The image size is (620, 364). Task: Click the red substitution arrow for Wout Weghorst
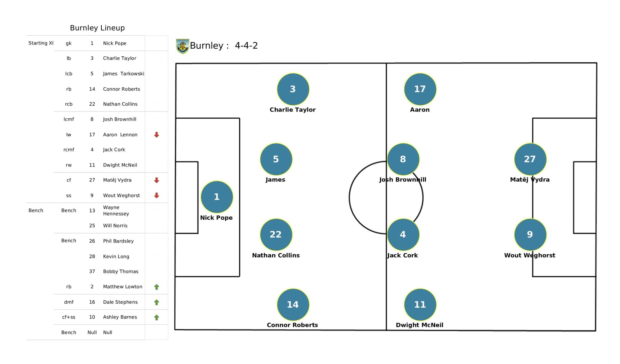pos(157,194)
